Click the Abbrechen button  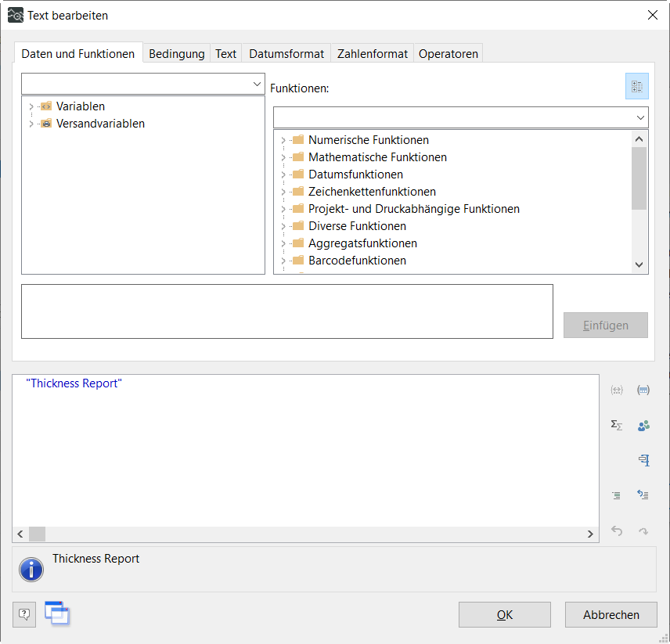tap(611, 615)
